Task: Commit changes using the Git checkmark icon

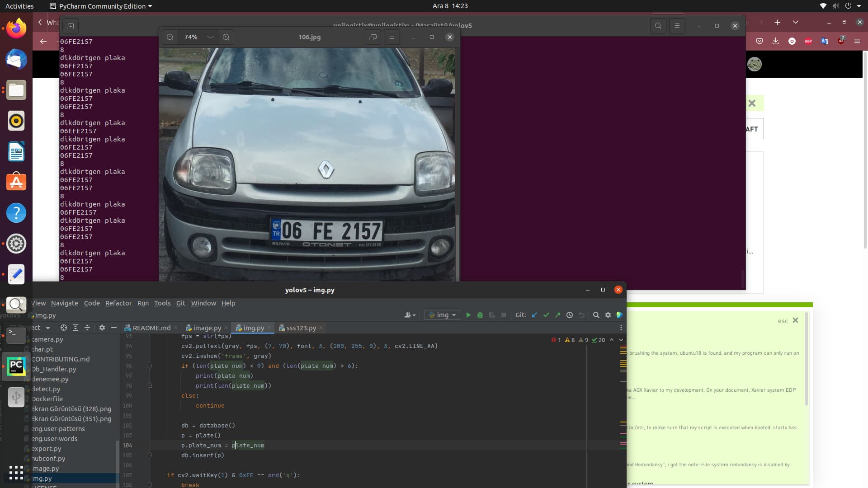Action: click(x=546, y=315)
